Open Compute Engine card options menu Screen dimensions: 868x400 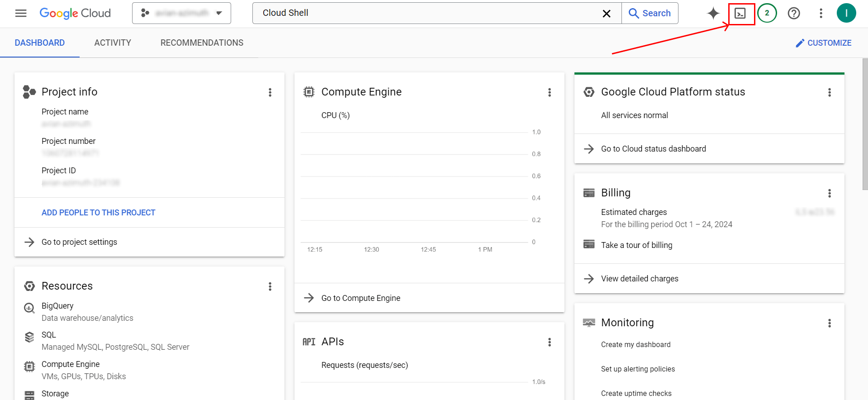coord(550,92)
